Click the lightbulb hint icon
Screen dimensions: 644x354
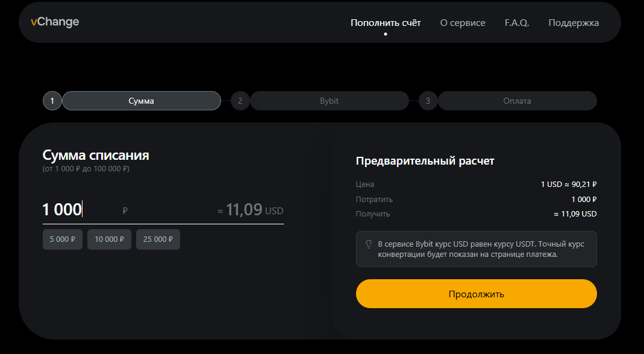click(x=369, y=244)
